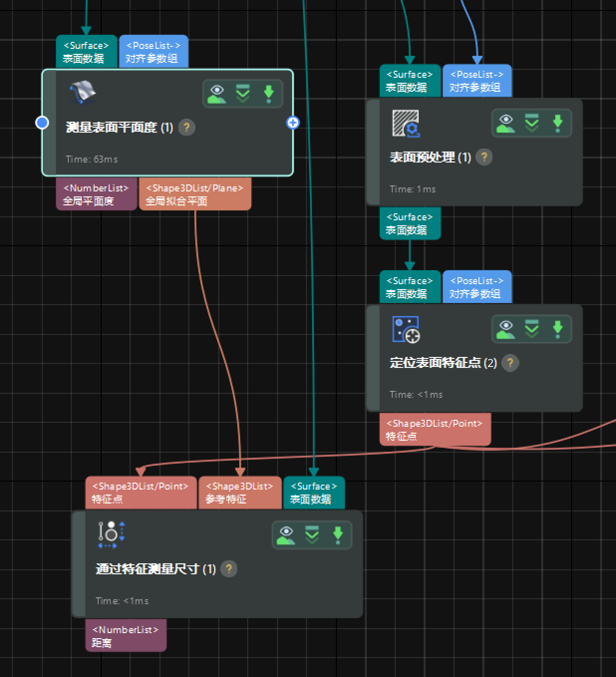
Task: Click the 测量表面平面度 step icon
Action: pos(83,93)
